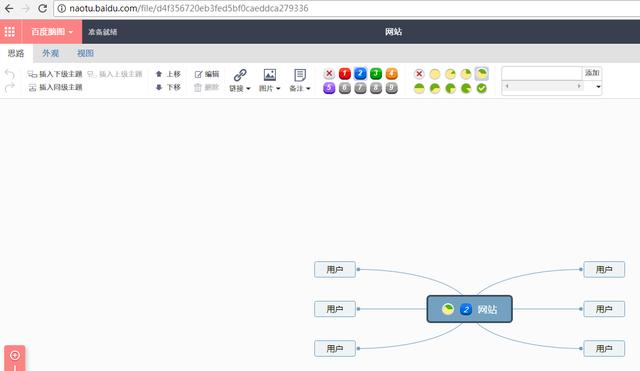Image resolution: width=640 pixels, height=371 pixels.
Task: Click the 添加 tag button
Action: pos(592,73)
